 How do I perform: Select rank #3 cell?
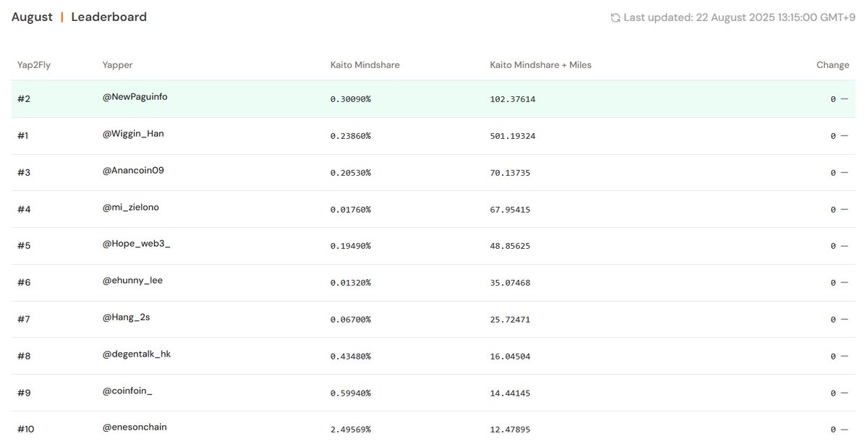click(x=24, y=172)
